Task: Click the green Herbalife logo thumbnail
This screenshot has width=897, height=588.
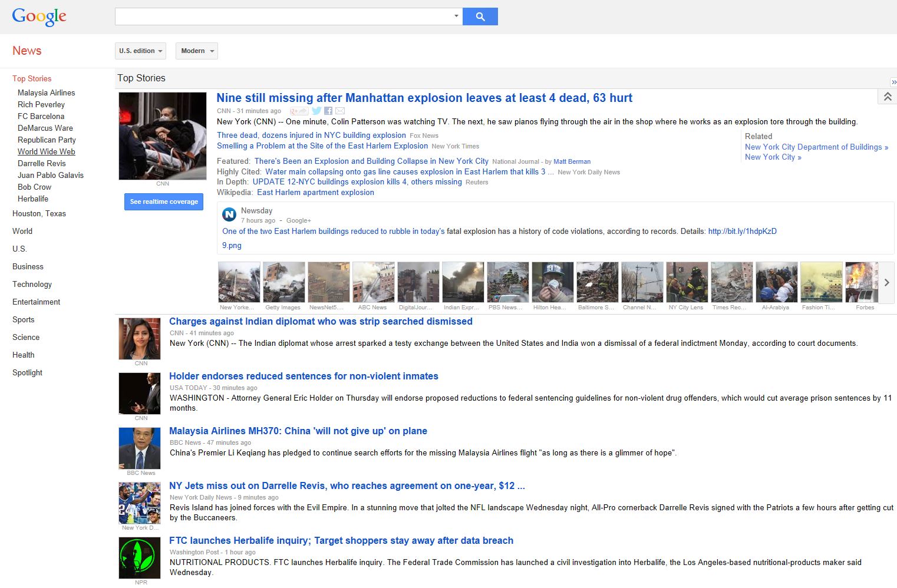Action: click(x=140, y=558)
